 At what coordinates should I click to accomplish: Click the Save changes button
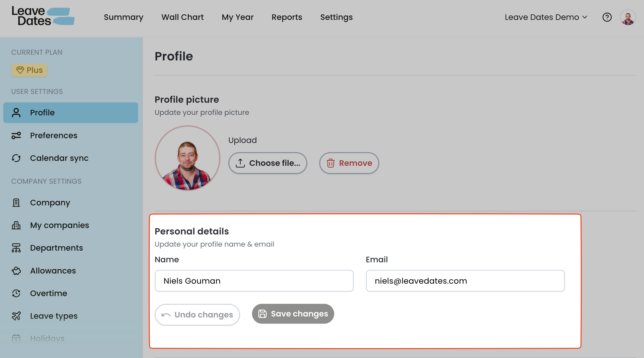(x=293, y=314)
